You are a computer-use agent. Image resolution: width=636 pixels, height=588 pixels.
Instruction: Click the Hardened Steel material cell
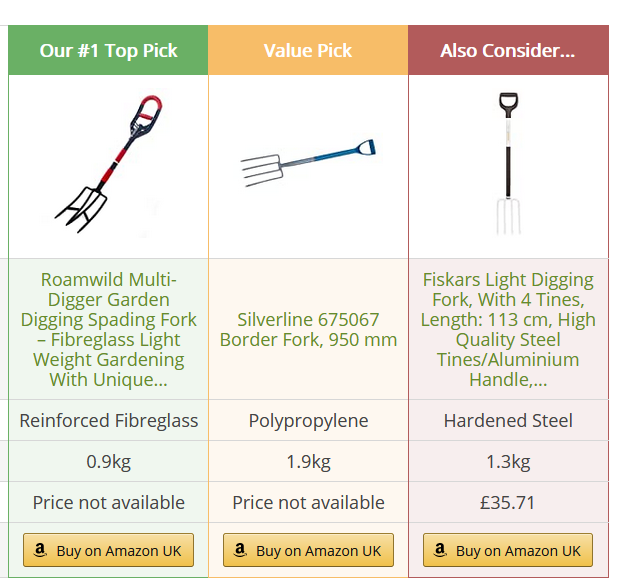pos(508,420)
